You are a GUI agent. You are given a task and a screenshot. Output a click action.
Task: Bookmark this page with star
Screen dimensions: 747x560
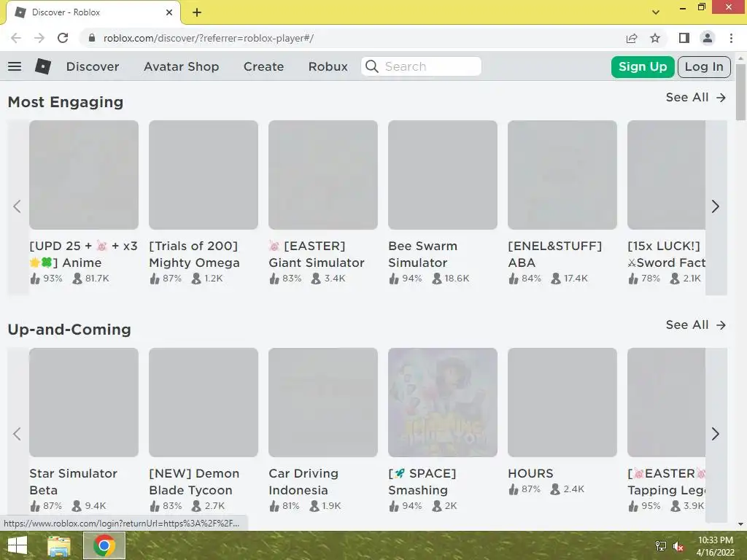[655, 38]
